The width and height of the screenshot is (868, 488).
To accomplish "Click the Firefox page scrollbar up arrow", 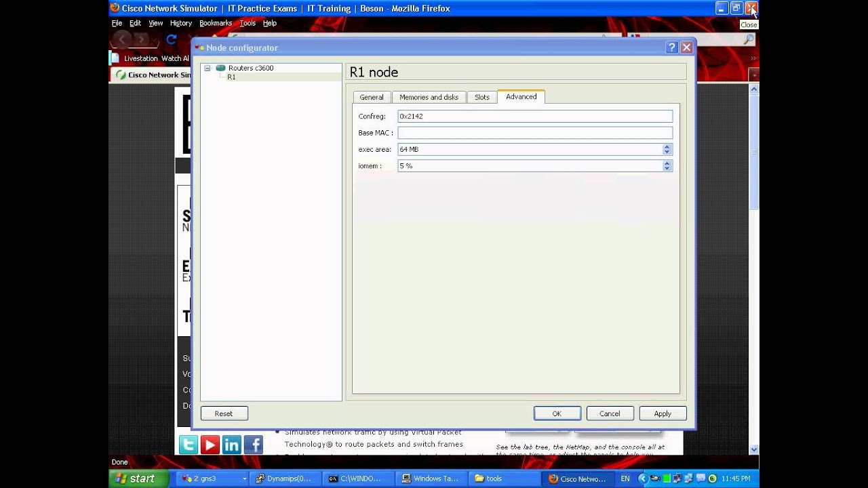I will pyautogui.click(x=753, y=89).
